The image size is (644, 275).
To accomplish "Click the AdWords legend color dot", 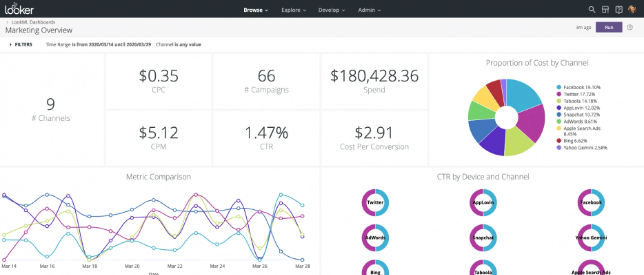I will coord(559,122).
